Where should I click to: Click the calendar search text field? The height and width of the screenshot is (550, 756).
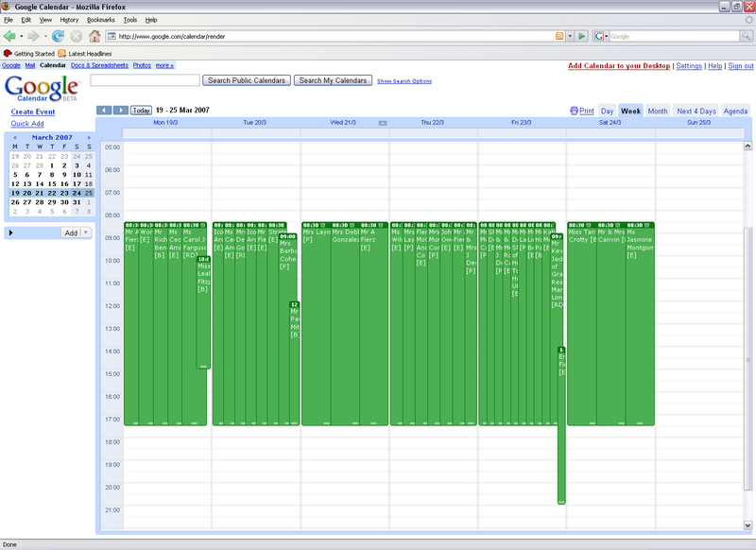(x=145, y=81)
